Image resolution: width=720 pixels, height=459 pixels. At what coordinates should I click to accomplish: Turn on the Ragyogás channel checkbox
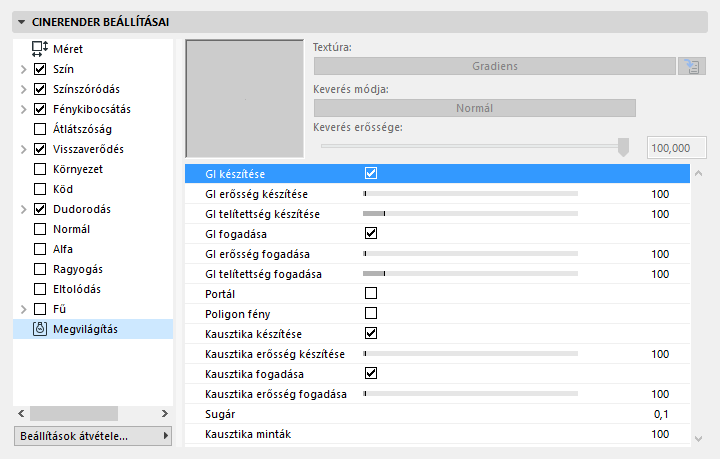pyautogui.click(x=40, y=269)
